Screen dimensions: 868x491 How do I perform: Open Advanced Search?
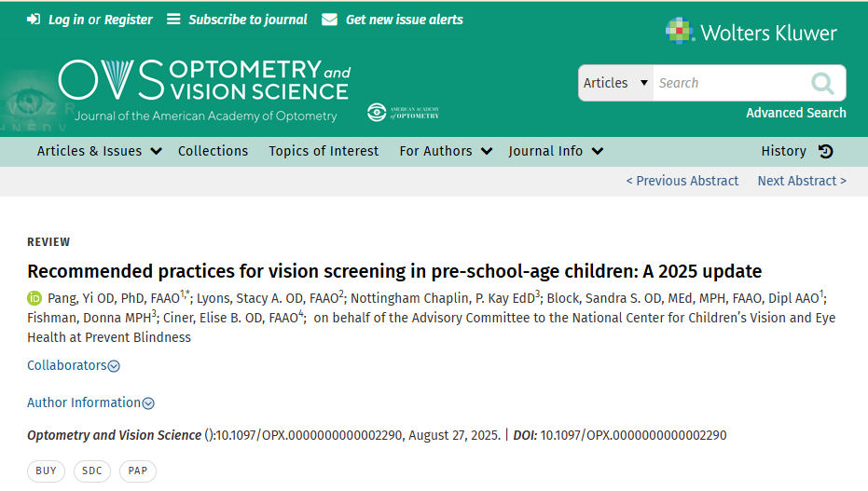click(795, 113)
